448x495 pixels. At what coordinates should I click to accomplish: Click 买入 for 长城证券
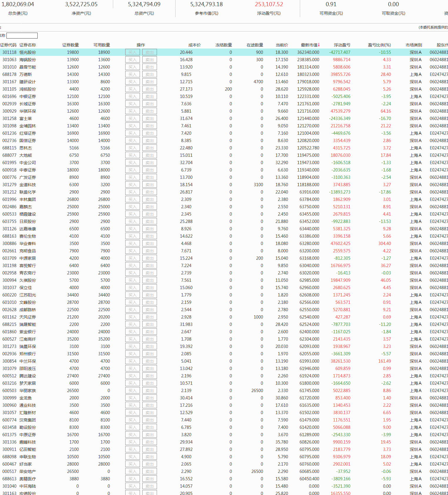tap(133, 104)
